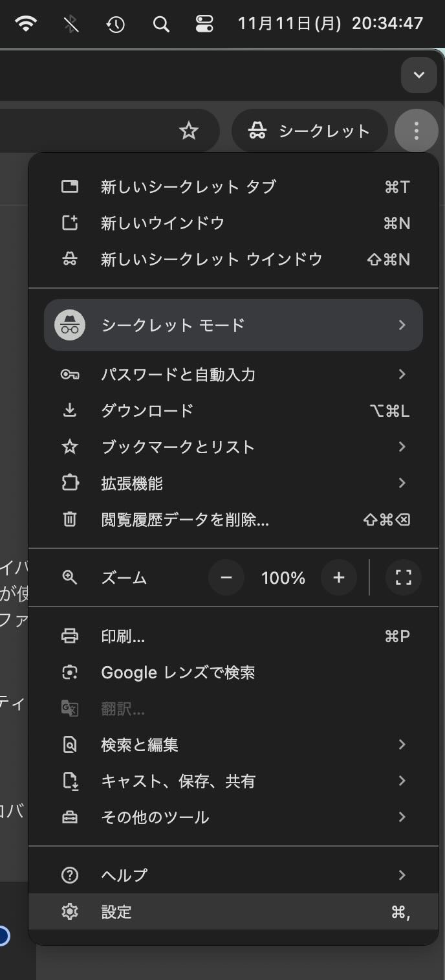Click the gear icon next to 設定

tap(69, 912)
